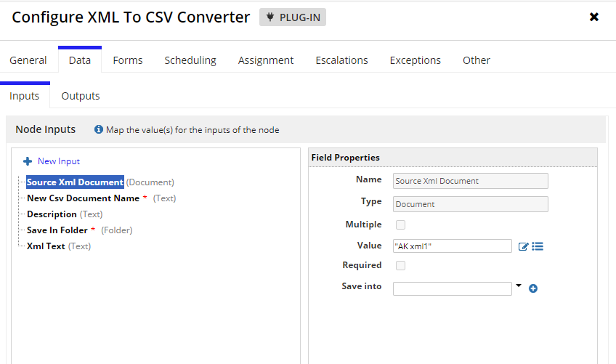The height and width of the screenshot is (364, 616).
Task: Click the PLUG-IN plug badge
Action: click(293, 17)
